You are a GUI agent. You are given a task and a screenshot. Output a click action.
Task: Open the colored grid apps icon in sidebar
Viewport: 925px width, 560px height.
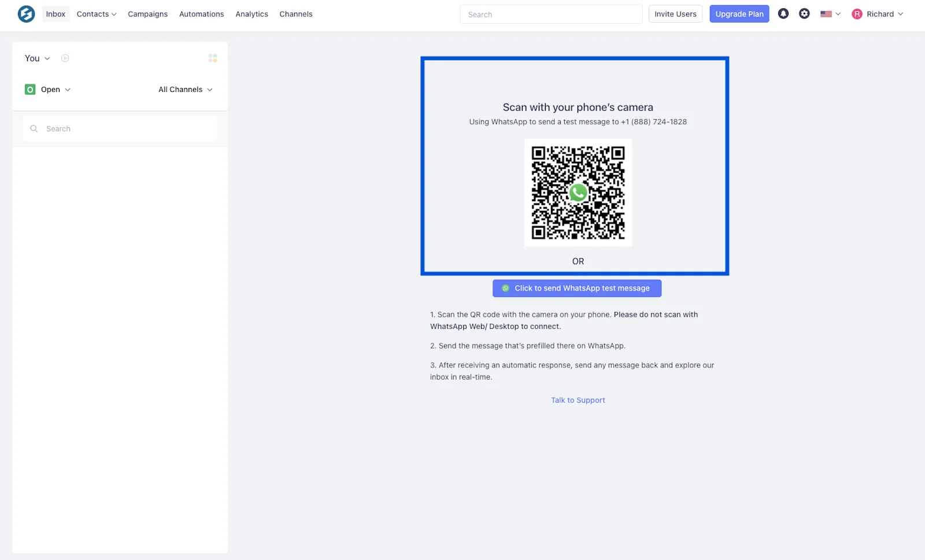point(212,58)
